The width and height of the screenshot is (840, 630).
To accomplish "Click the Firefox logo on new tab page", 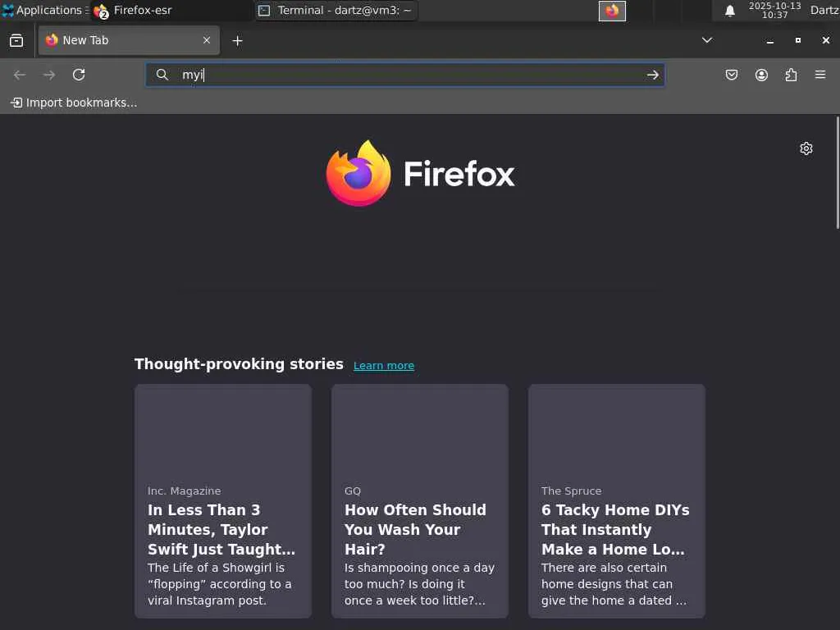I will (420, 173).
